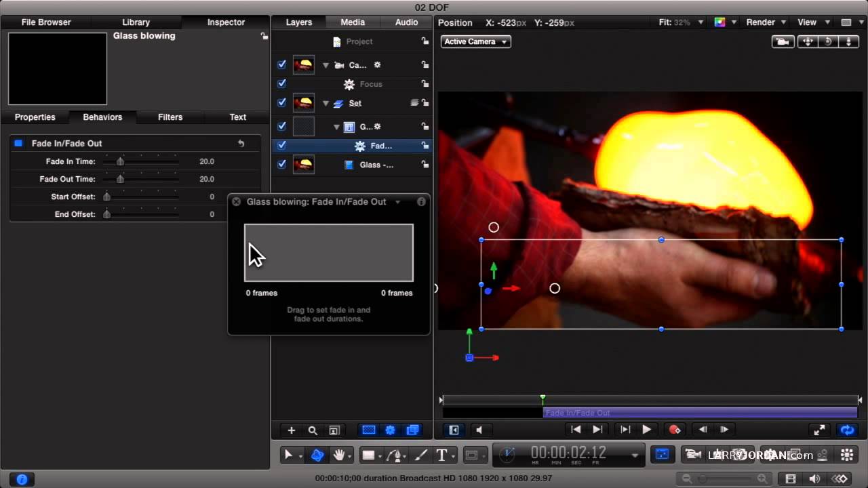Viewport: 868px width, 488px height.
Task: Select the Paint Stroke brush tool
Action: (x=420, y=455)
